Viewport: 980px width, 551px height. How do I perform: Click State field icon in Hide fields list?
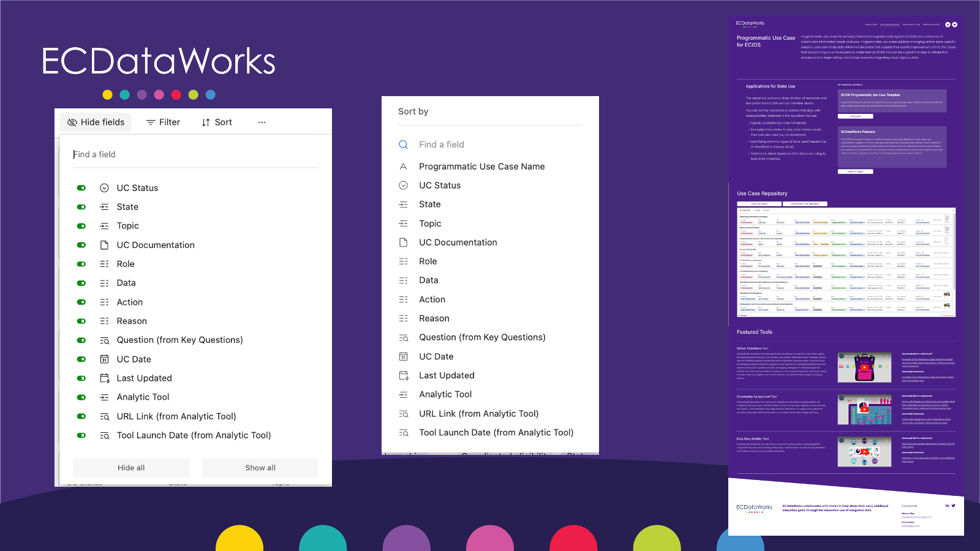click(104, 207)
